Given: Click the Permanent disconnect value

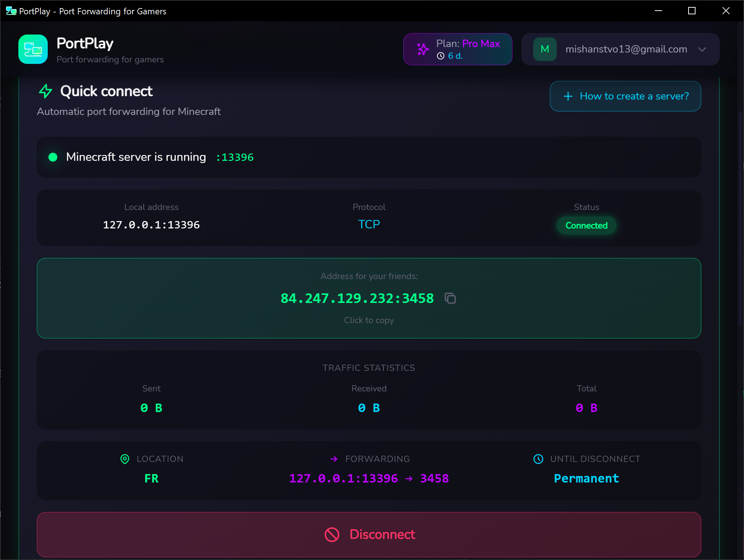Looking at the screenshot, I should (x=586, y=478).
